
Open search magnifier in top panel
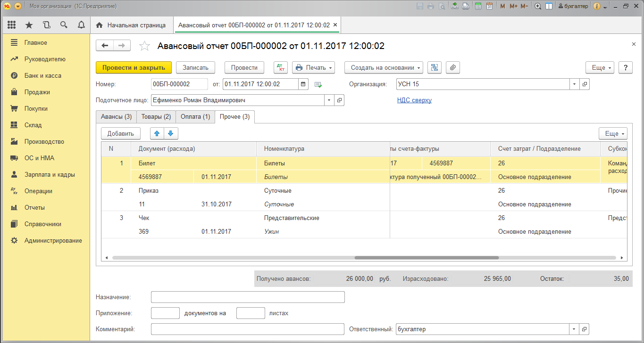pyautogui.click(x=64, y=25)
